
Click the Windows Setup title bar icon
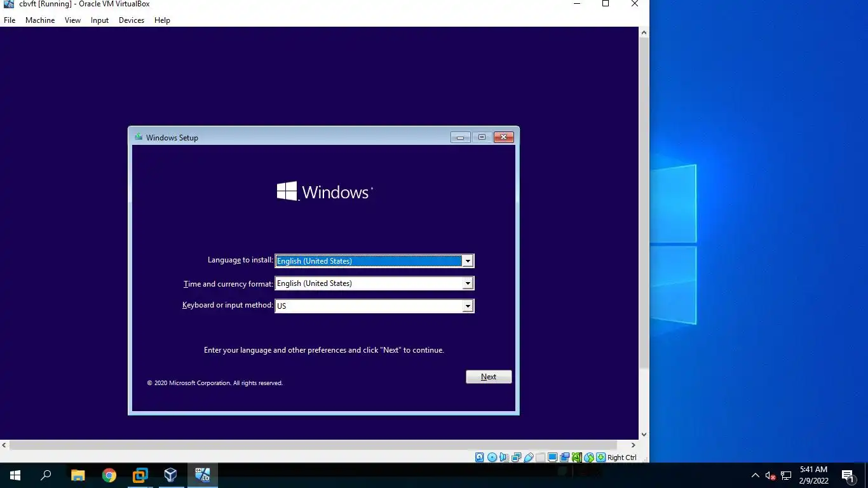138,137
